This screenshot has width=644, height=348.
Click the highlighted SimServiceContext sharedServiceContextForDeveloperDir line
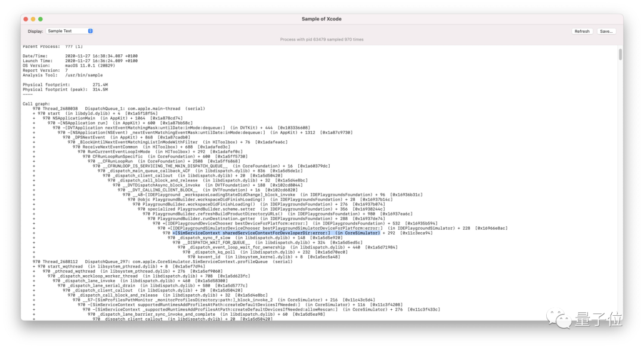tap(276, 233)
